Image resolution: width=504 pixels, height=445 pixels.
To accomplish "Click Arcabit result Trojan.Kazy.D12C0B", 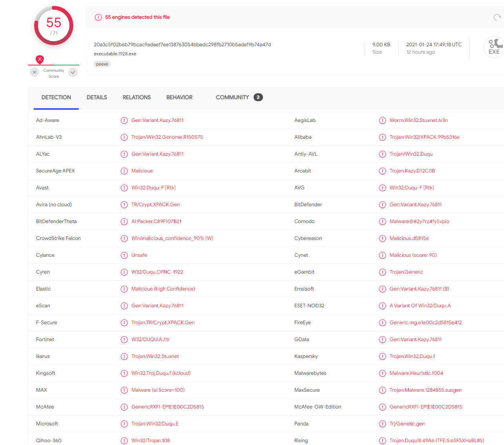I will 412,171.
